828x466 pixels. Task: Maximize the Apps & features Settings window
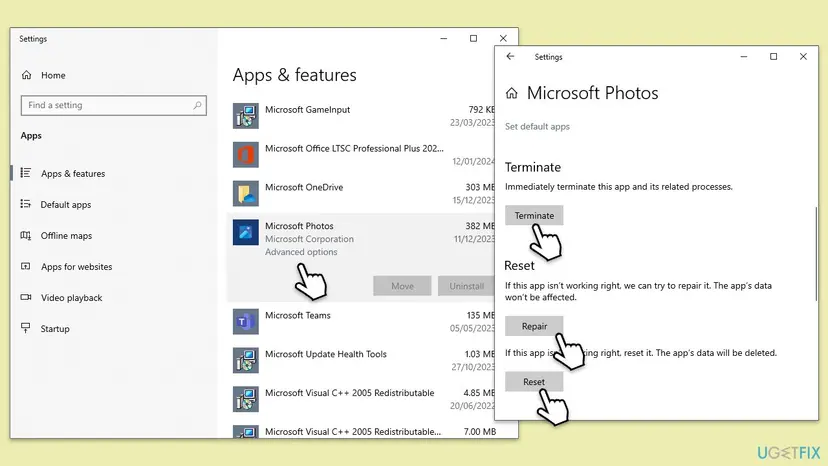[x=473, y=38]
